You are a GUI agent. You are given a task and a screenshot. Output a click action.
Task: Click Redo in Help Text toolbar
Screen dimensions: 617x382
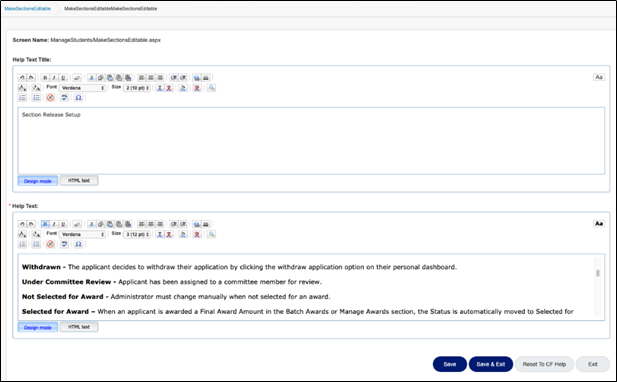point(31,224)
